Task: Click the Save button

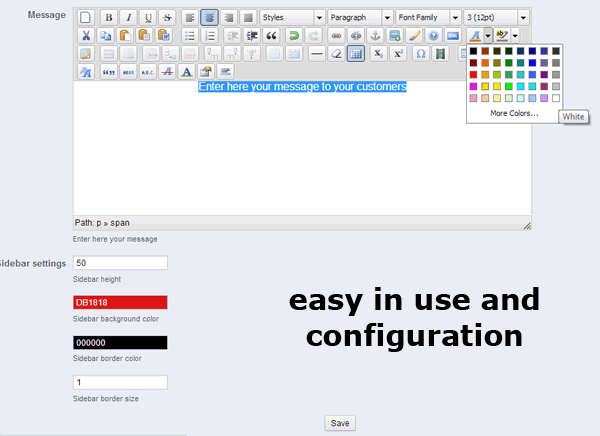Action: 340,423
